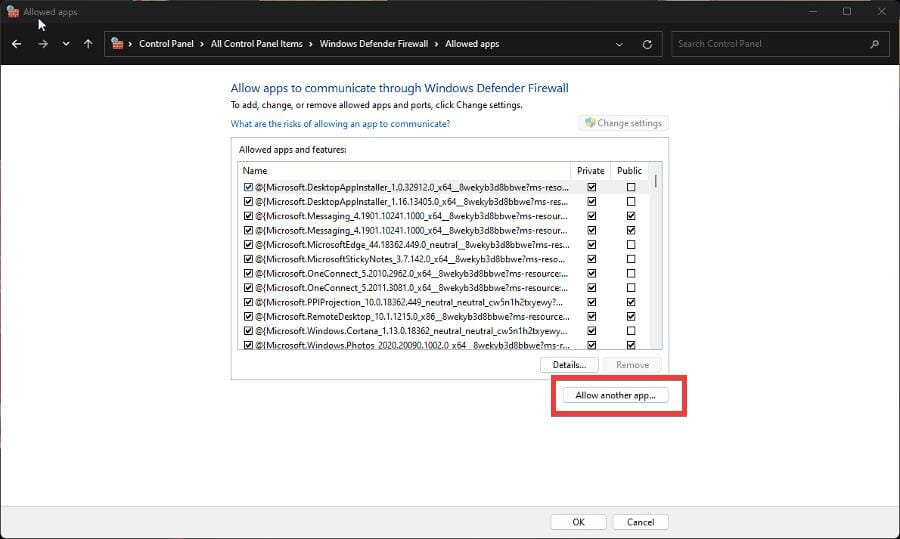Viewport: 900px width, 539px height.
Task: Enable Public for DesktopAppInstaller_1.0.32912.0
Action: 631,187
